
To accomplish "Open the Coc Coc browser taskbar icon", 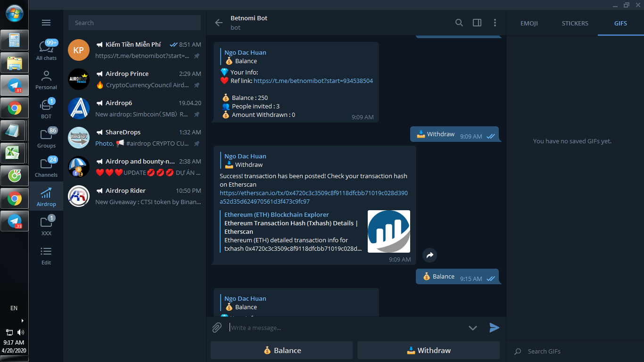I will tap(14, 176).
